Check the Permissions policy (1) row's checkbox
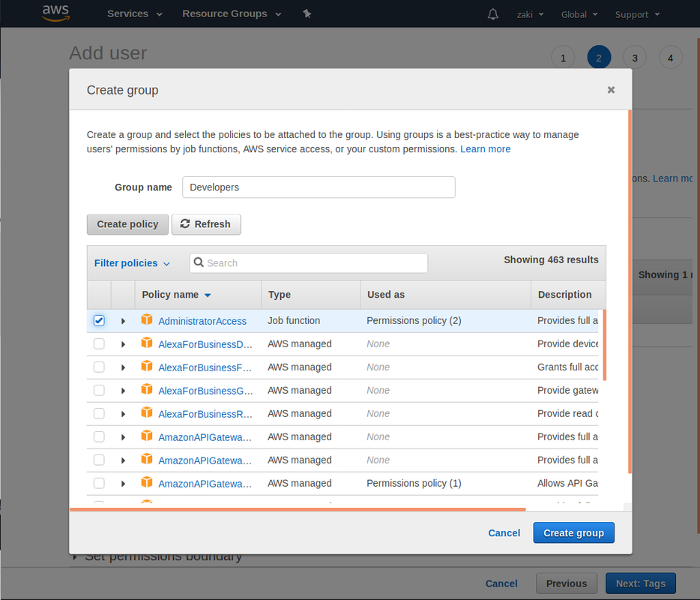The width and height of the screenshot is (700, 600). (x=99, y=483)
